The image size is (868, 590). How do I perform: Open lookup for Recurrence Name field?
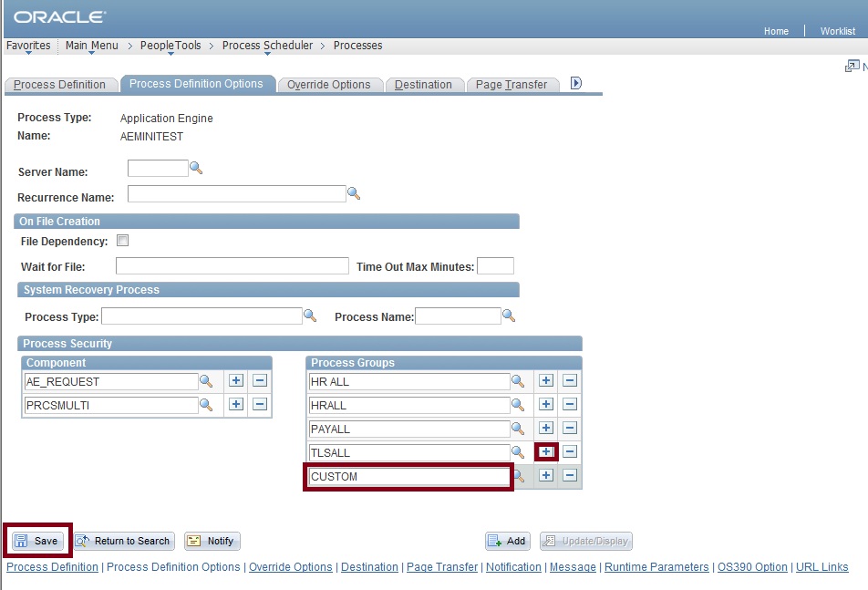(354, 193)
